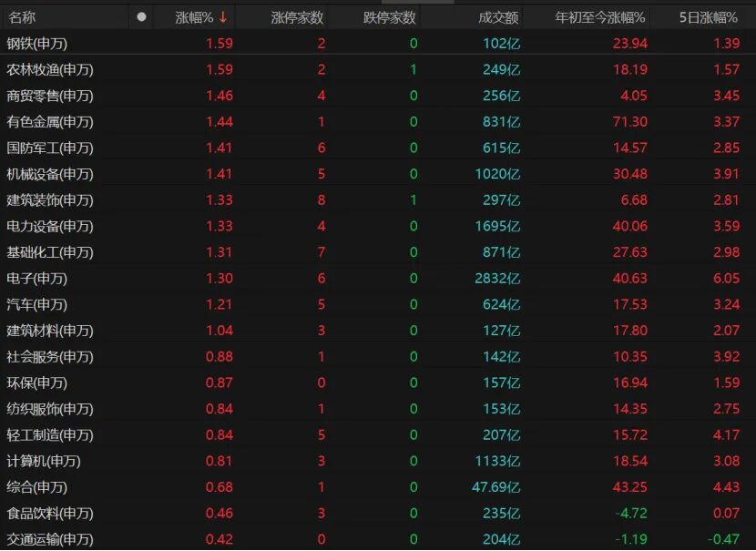Click the 年初至今涨幅% column header
The image size is (756, 551).
click(x=600, y=16)
